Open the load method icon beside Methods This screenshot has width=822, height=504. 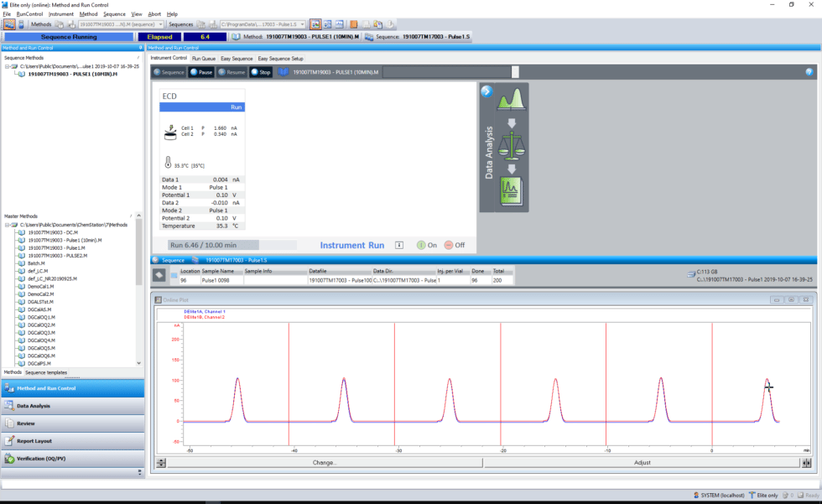pos(60,24)
